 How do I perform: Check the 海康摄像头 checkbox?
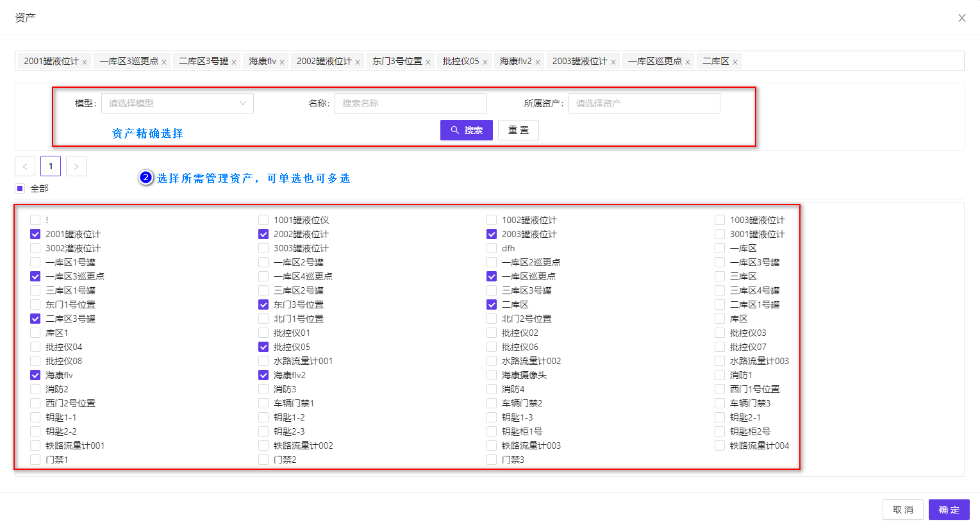point(492,375)
